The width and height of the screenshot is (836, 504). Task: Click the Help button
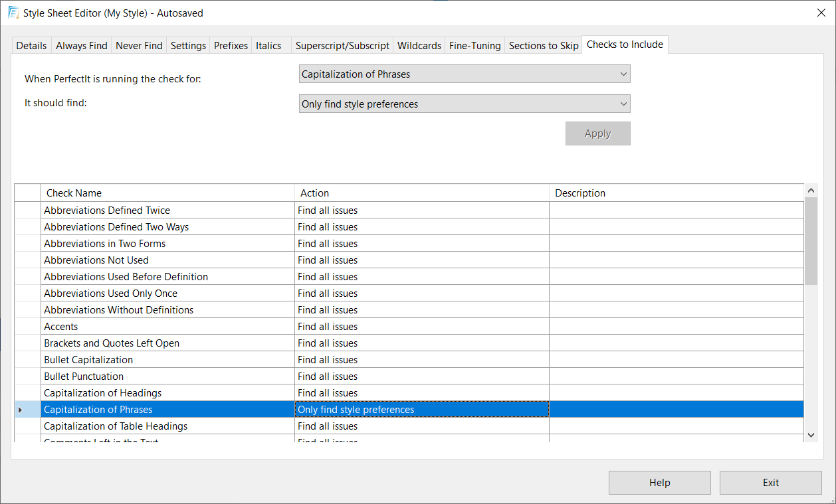(x=659, y=483)
